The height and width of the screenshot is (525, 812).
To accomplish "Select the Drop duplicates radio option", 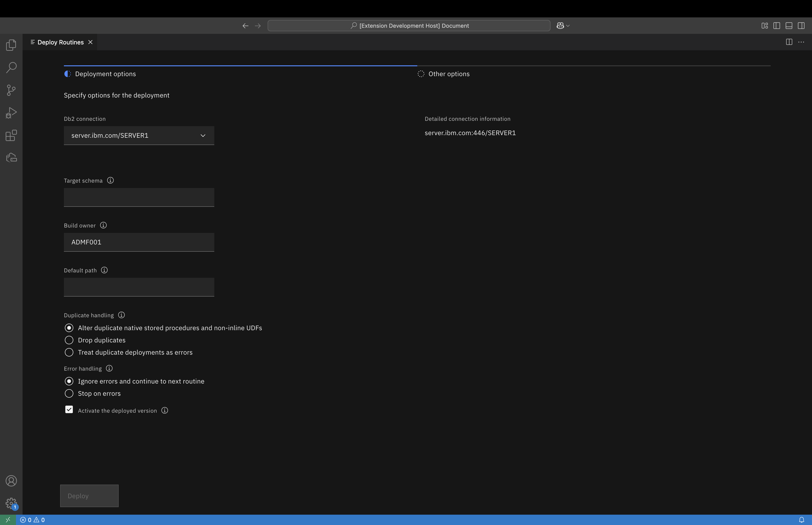I will pos(69,340).
